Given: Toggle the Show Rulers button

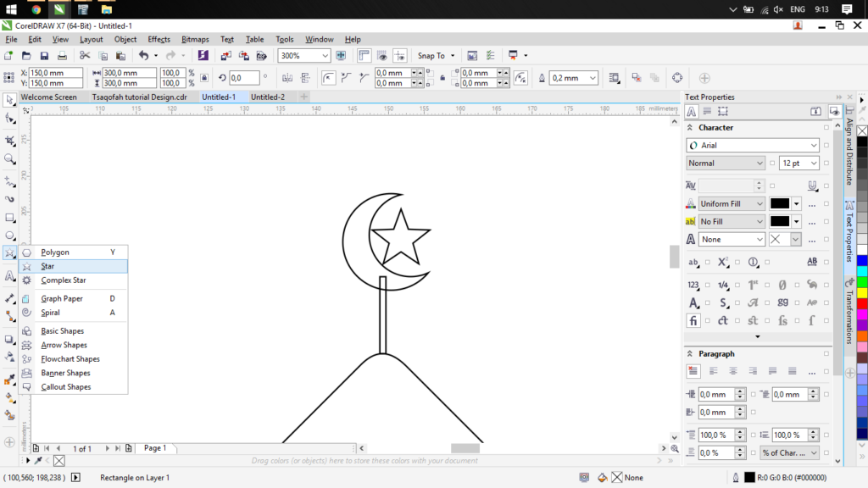Looking at the screenshot, I should 364,56.
